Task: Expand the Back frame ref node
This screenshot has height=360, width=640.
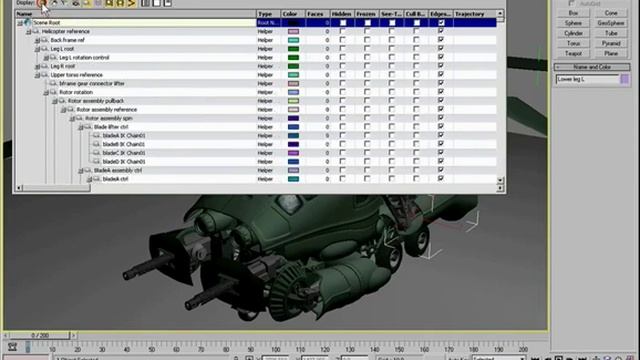Action: (37, 40)
